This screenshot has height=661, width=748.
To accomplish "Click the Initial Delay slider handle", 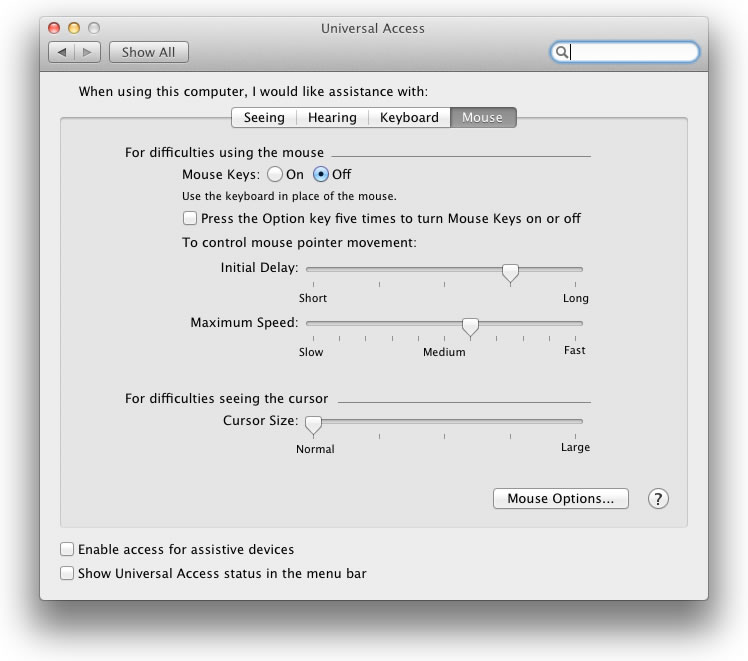I will (510, 273).
